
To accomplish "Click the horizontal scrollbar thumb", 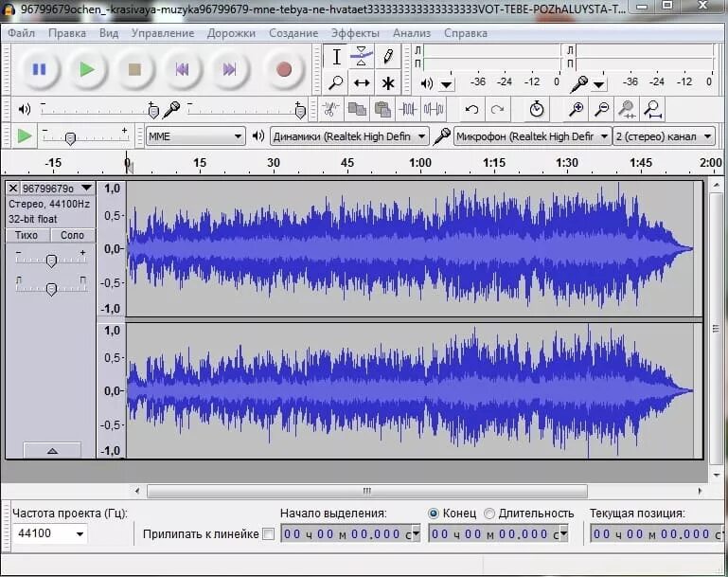I will click(366, 491).
